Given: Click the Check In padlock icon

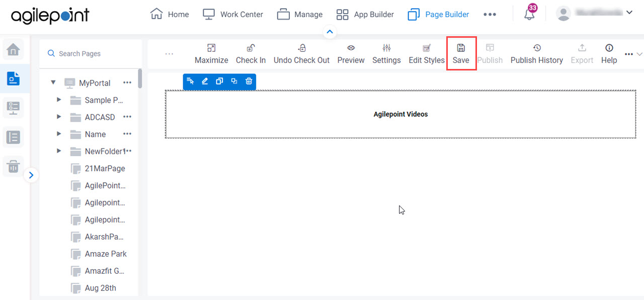Looking at the screenshot, I should click(251, 48).
